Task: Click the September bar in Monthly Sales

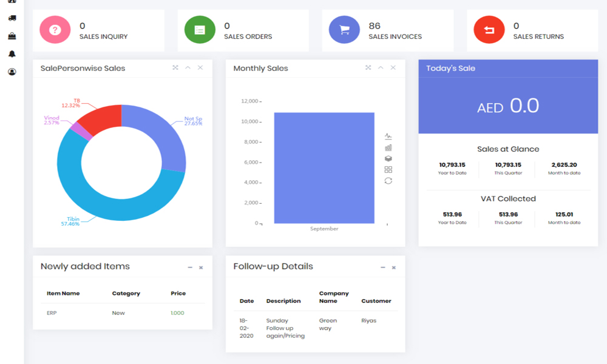Action: [324, 168]
